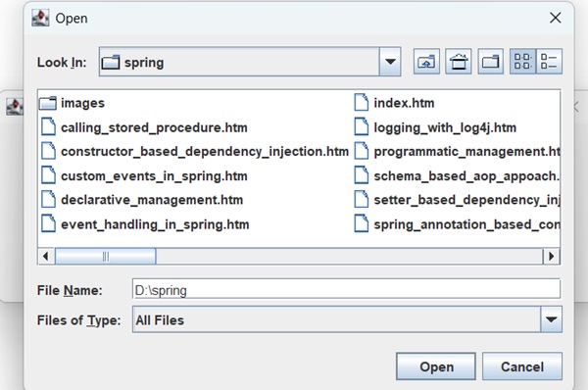Go to the Home folder icon
Image resolution: width=588 pixels, height=390 pixels.
click(459, 62)
